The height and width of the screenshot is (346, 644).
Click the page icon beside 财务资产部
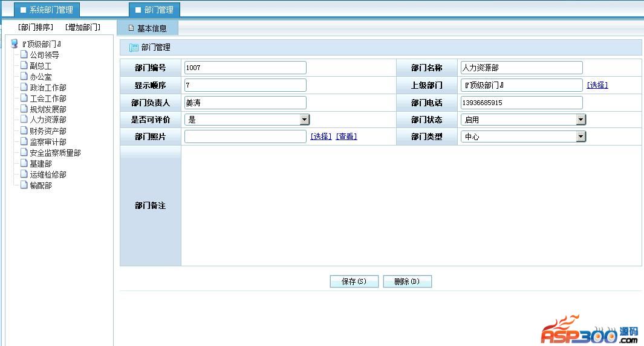tap(24, 131)
